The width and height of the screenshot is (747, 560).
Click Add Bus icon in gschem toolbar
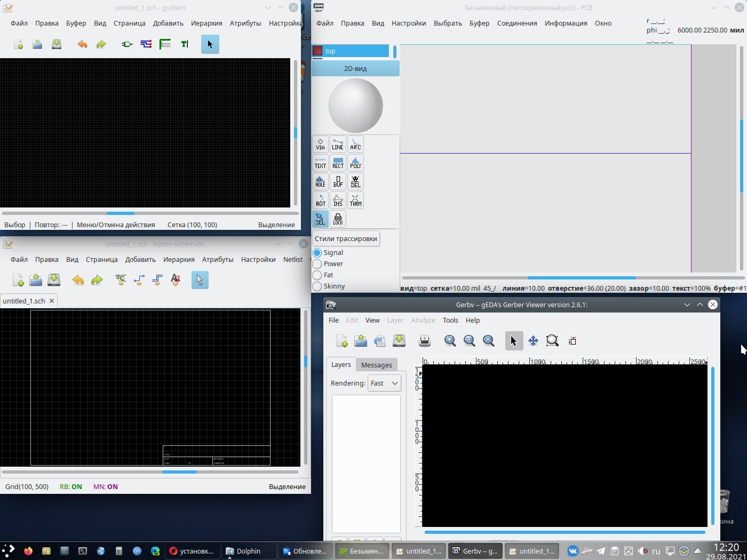pyautogui.click(x=165, y=44)
